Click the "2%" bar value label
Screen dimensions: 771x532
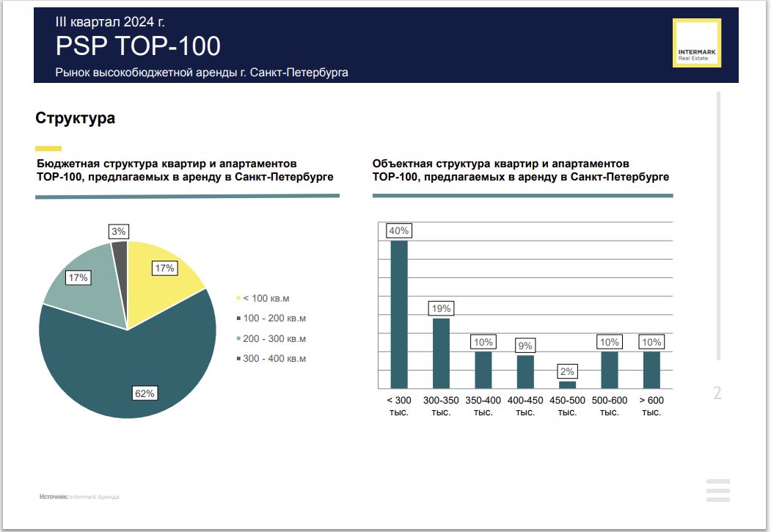click(568, 372)
